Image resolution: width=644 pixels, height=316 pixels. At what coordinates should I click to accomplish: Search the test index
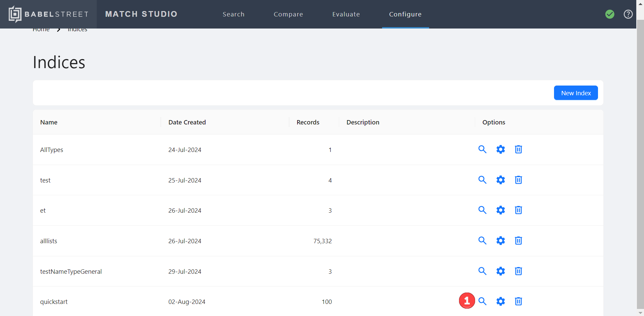(482, 180)
